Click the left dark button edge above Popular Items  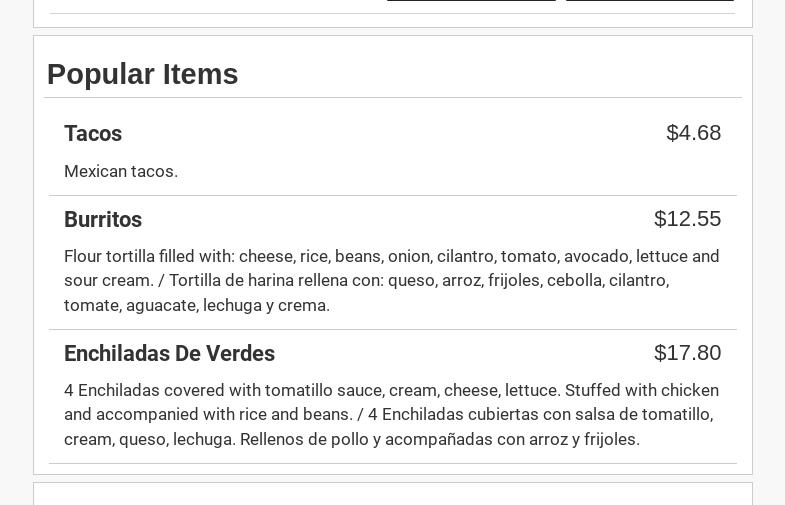[x=471, y=1]
